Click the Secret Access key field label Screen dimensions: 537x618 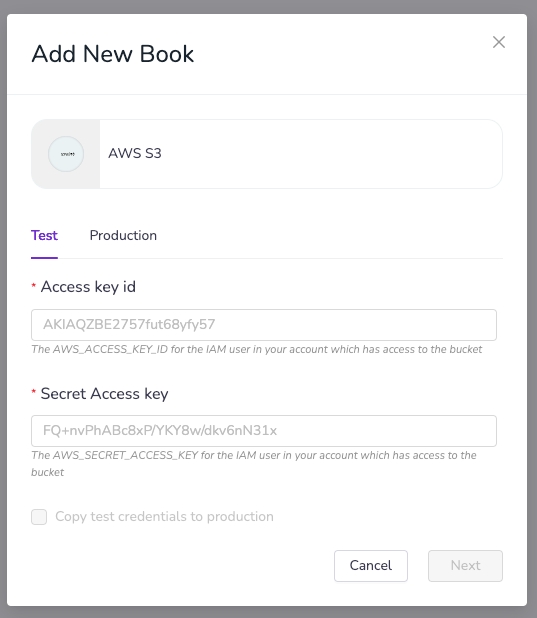pos(104,394)
